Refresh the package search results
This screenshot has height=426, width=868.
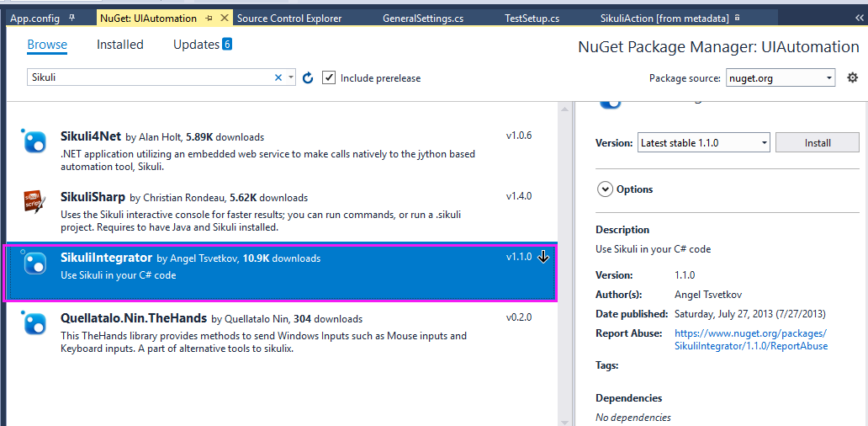309,78
